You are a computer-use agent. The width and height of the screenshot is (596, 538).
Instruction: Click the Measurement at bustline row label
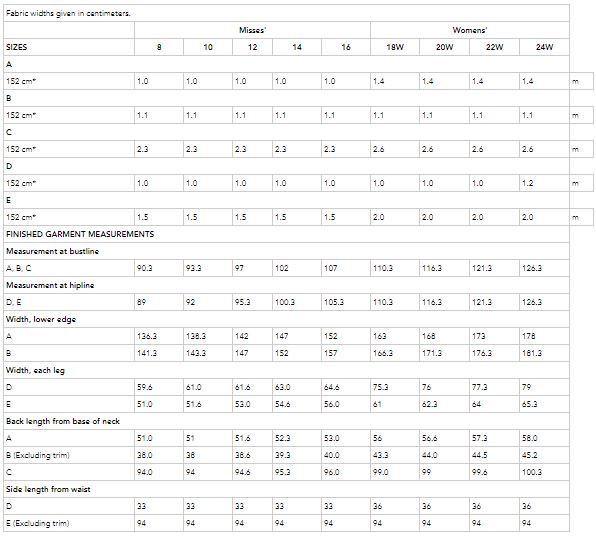click(52, 251)
